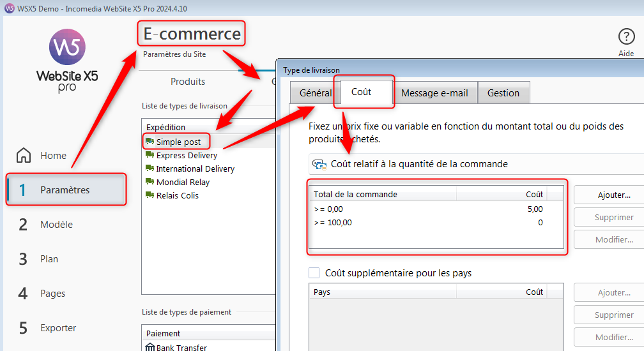Open the Message e-mail tab
Image resolution: width=644 pixels, height=351 pixels.
(434, 93)
